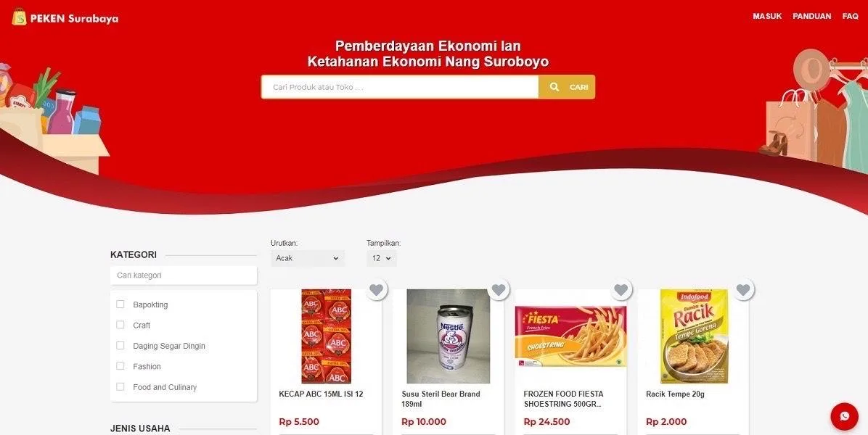Viewport: 868px width, 435px height.
Task: Tick the Bapokting category checkbox
Action: pyautogui.click(x=120, y=304)
